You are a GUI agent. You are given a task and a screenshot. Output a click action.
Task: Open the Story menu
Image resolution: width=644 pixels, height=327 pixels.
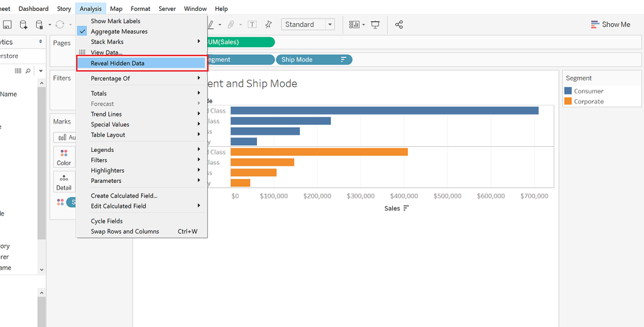tap(64, 8)
